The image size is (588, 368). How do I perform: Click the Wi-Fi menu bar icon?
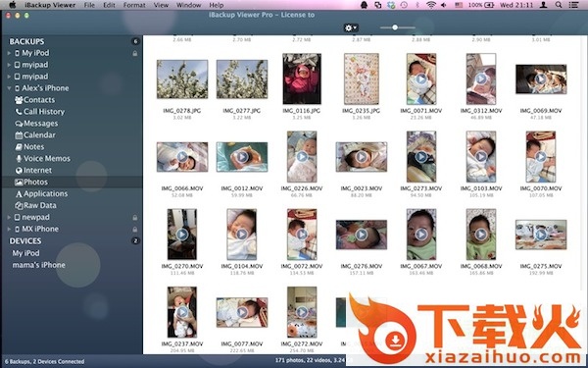pyautogui.click(x=431, y=5)
